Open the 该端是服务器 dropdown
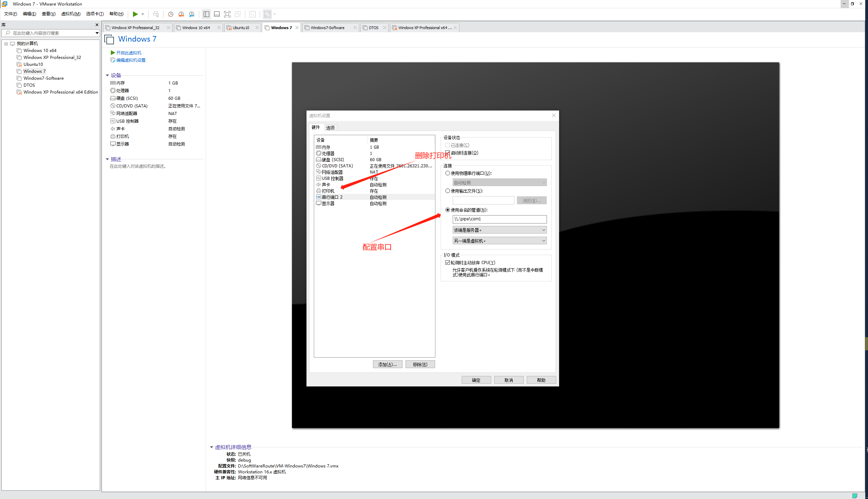Image resolution: width=868 pixels, height=499 pixels. [x=499, y=230]
